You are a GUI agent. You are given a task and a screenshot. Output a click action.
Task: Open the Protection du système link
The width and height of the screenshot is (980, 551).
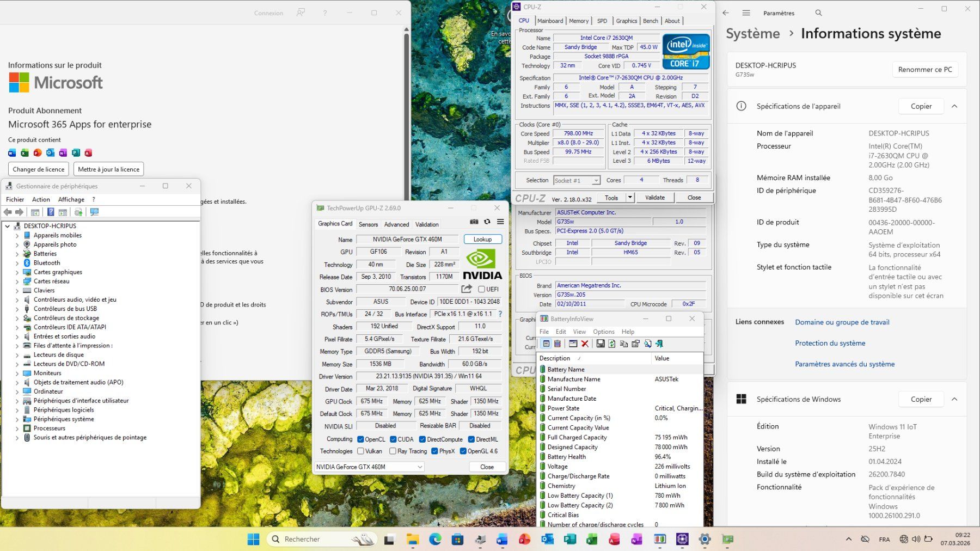coord(830,343)
